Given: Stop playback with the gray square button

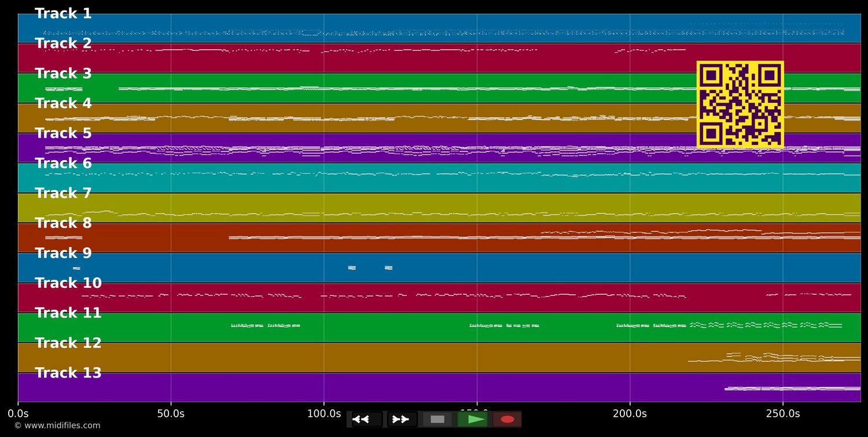Looking at the screenshot, I should pyautogui.click(x=437, y=419).
